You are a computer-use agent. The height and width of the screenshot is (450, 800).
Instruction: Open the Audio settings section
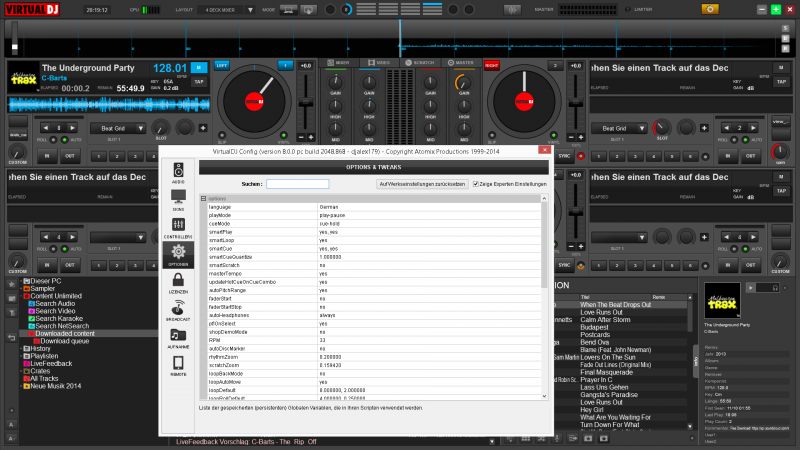coord(178,172)
